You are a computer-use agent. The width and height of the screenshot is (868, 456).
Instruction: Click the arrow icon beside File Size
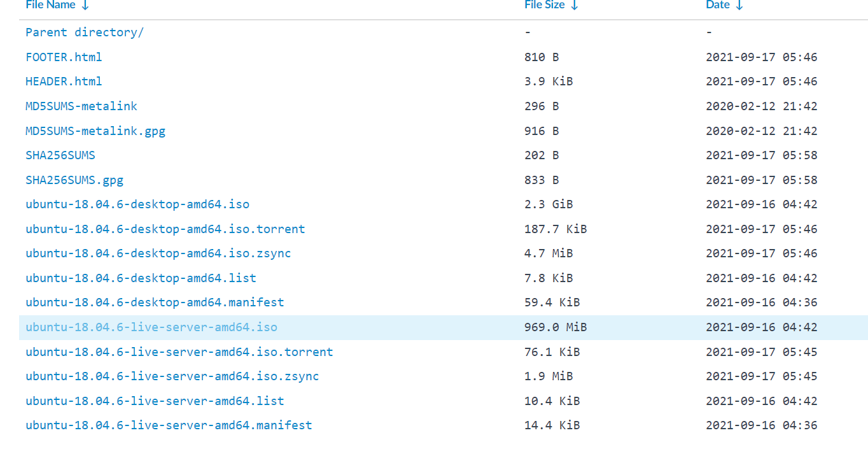[575, 5]
